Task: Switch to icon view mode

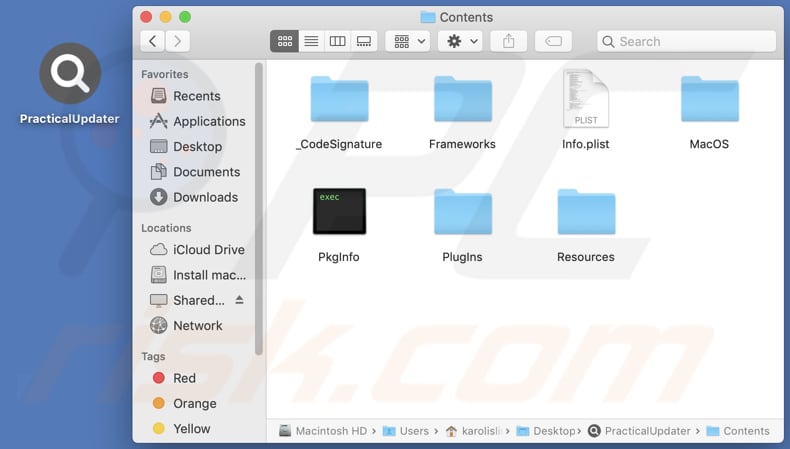Action: (x=285, y=41)
